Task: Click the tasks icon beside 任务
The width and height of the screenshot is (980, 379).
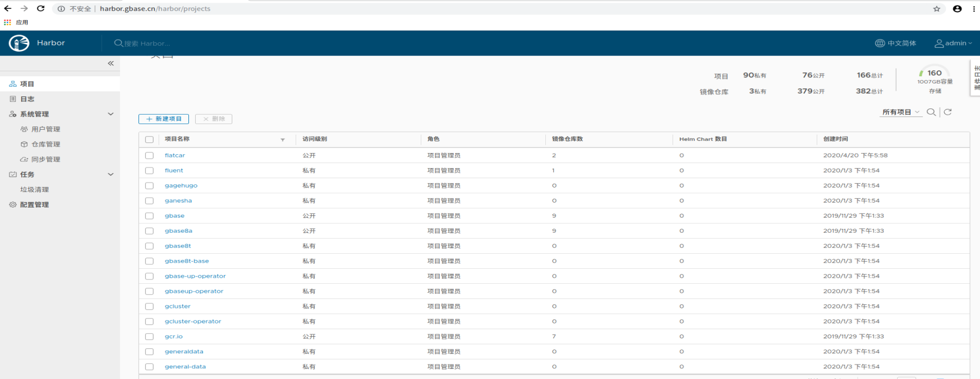Action: tap(13, 174)
